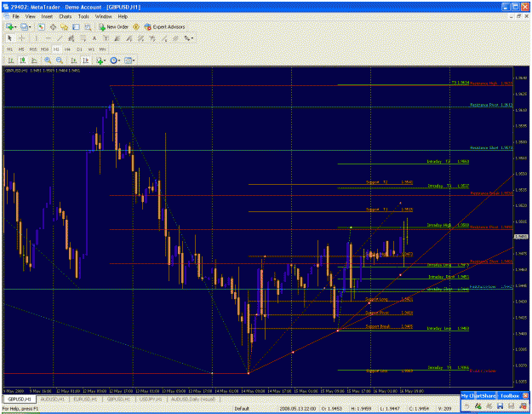Show the Data Window crosshair icon

coord(53,26)
